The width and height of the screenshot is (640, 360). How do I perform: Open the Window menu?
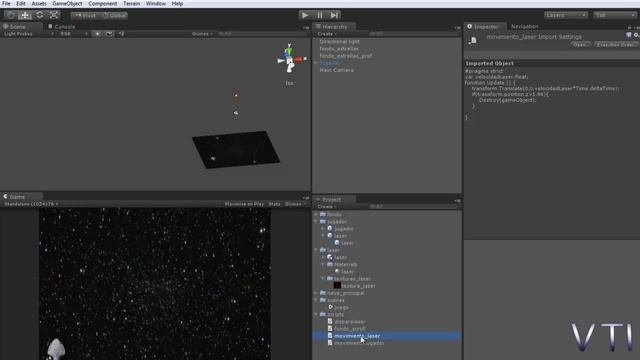pyautogui.click(x=156, y=4)
